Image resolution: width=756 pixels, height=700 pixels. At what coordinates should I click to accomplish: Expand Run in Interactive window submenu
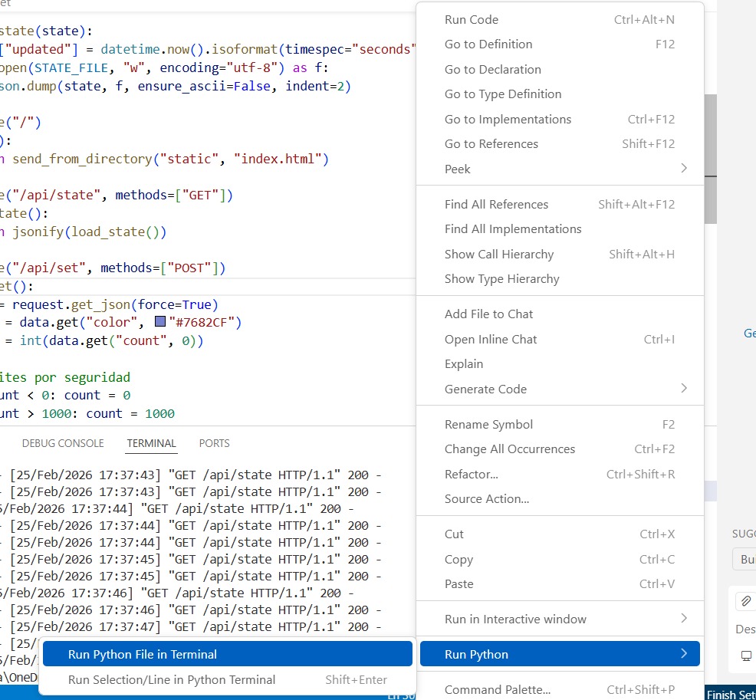point(684,619)
